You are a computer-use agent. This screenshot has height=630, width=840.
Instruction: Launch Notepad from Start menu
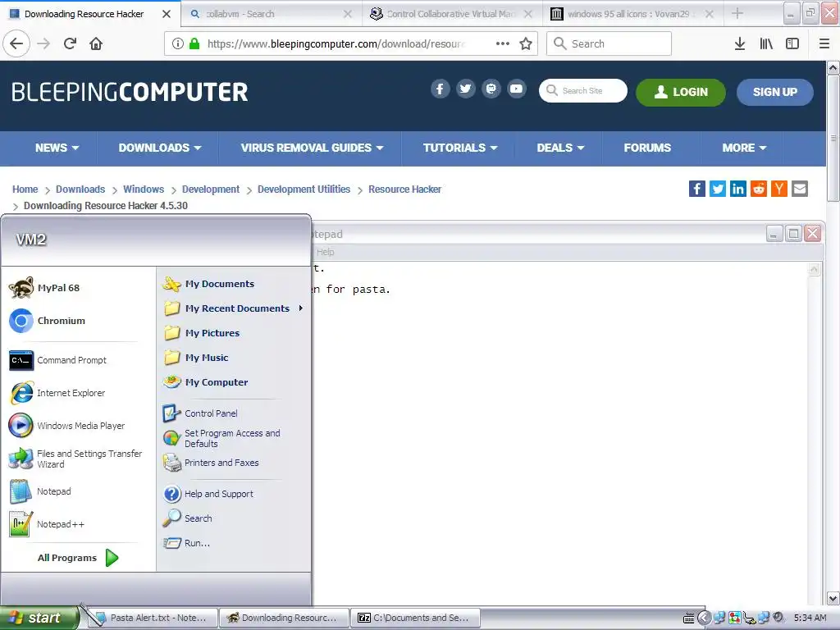[x=41, y=491]
